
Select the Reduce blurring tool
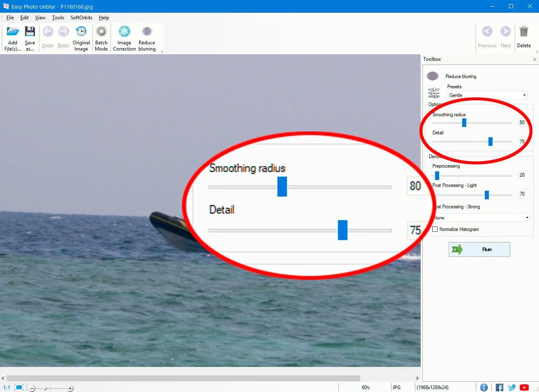click(x=147, y=32)
